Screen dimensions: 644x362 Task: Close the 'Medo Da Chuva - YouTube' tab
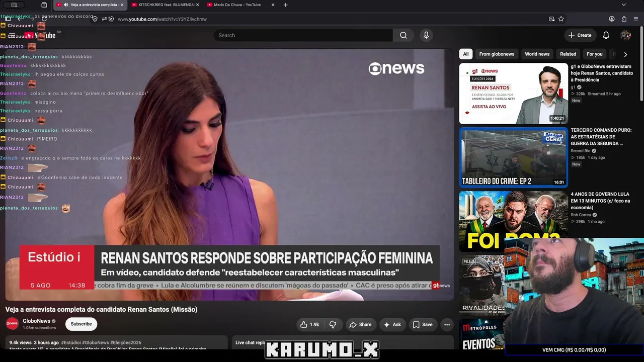[273, 5]
